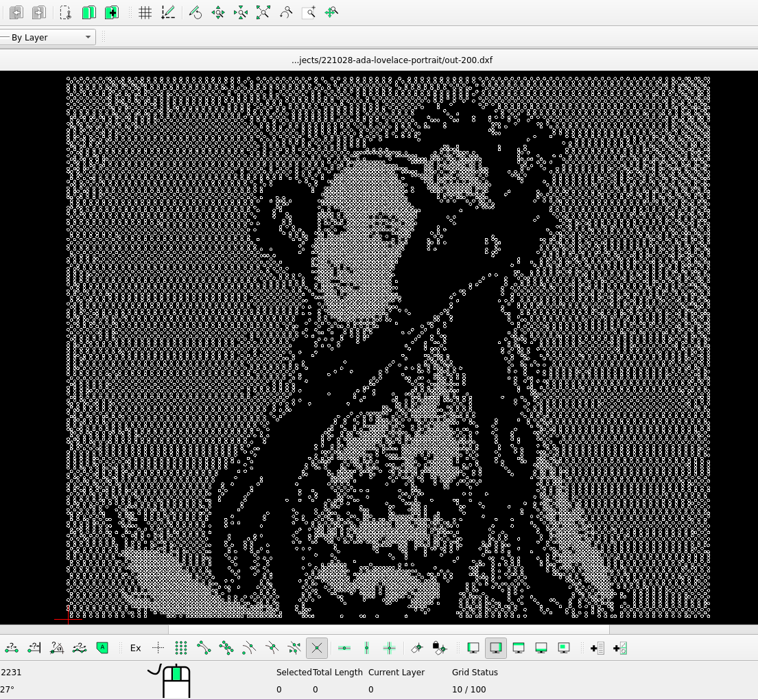Click the Paste icon with plus sign
Viewport: 758px width, 700px height.
(112, 12)
